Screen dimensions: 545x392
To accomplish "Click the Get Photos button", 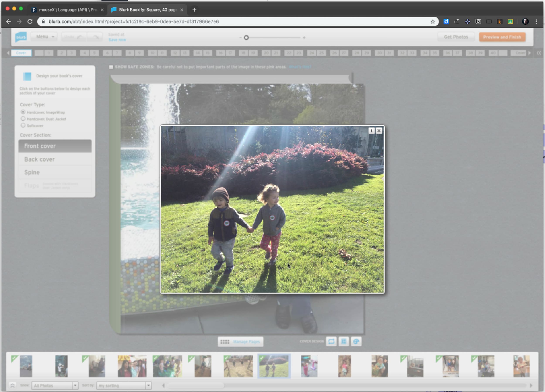I will pyautogui.click(x=456, y=37).
